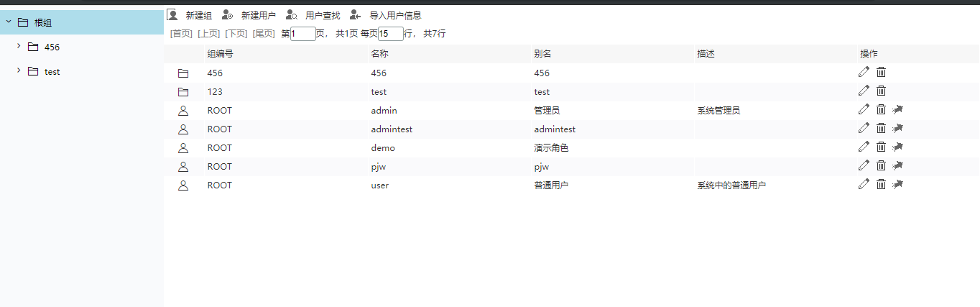
Task: Select 456 group in the tree
Action: [x=52, y=47]
